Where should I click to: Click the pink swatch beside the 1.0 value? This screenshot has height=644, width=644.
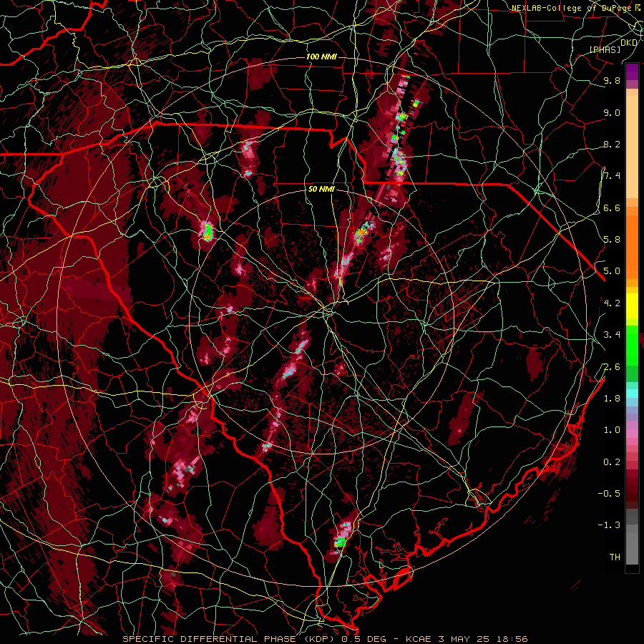click(632, 433)
